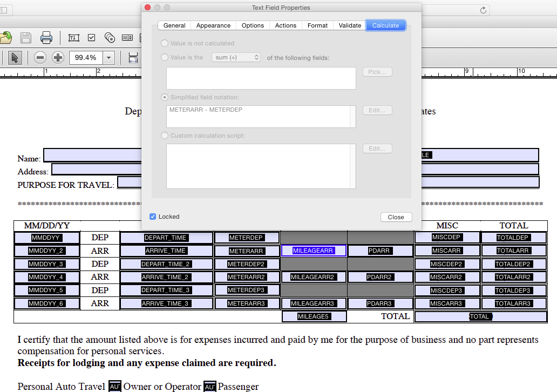Switch to the Format tab
This screenshot has width=557, height=392.
click(x=317, y=25)
